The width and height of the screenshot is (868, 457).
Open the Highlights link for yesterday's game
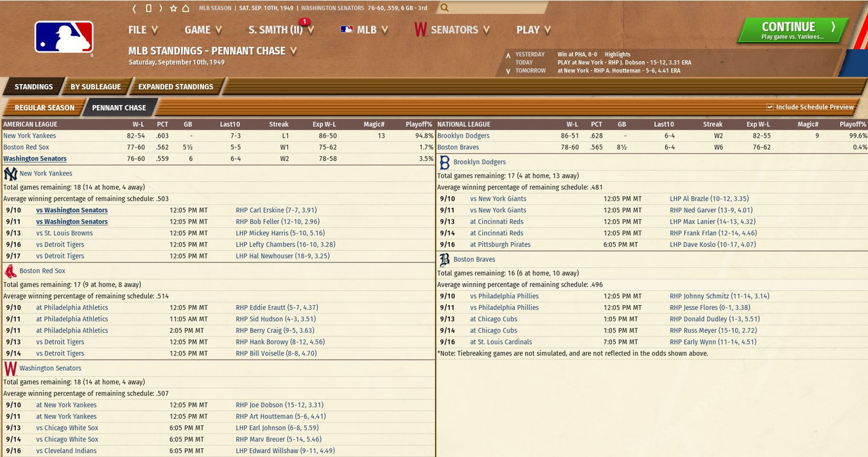(617, 54)
